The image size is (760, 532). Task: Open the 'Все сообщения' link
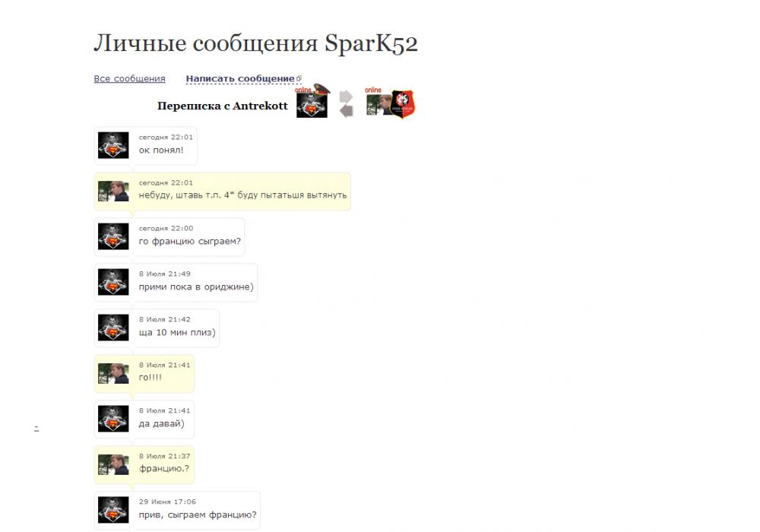[x=129, y=78]
